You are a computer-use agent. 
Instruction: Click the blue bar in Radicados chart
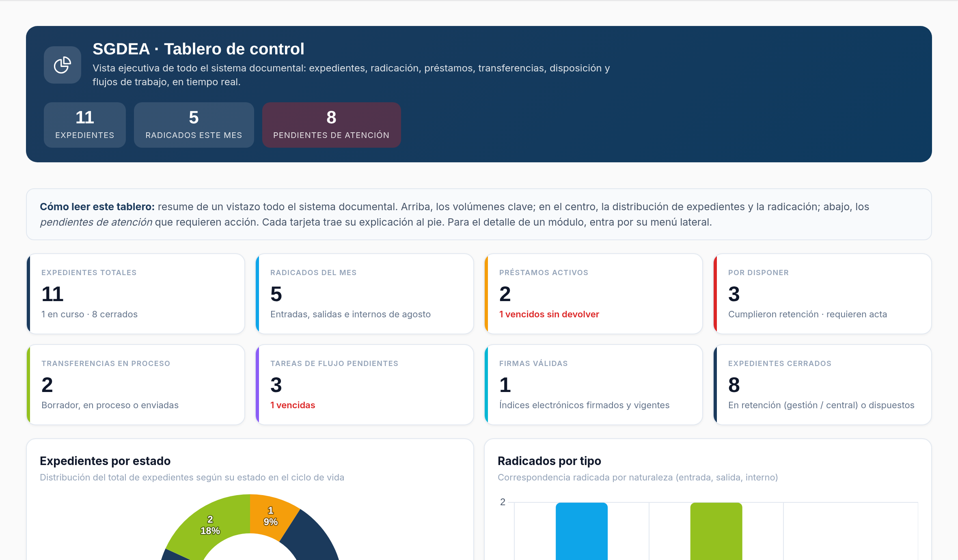click(582, 532)
